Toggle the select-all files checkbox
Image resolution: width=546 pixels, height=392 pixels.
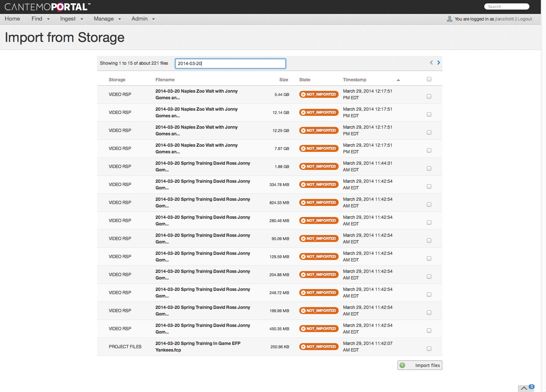coord(429,79)
